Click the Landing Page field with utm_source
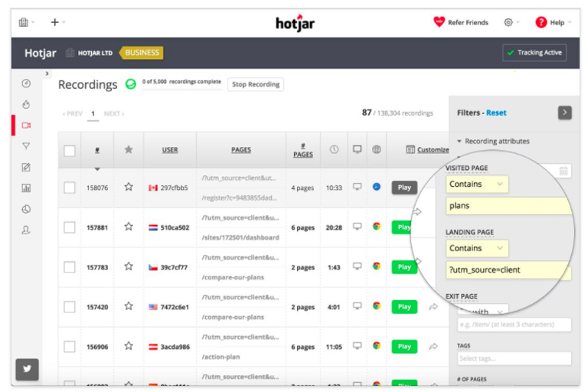588x392 pixels. click(x=509, y=270)
